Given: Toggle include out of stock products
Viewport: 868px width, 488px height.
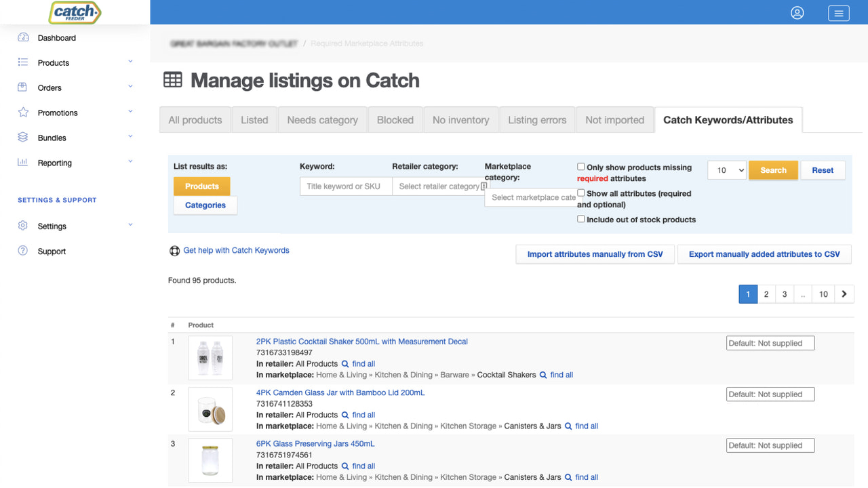Looking at the screenshot, I should point(580,219).
